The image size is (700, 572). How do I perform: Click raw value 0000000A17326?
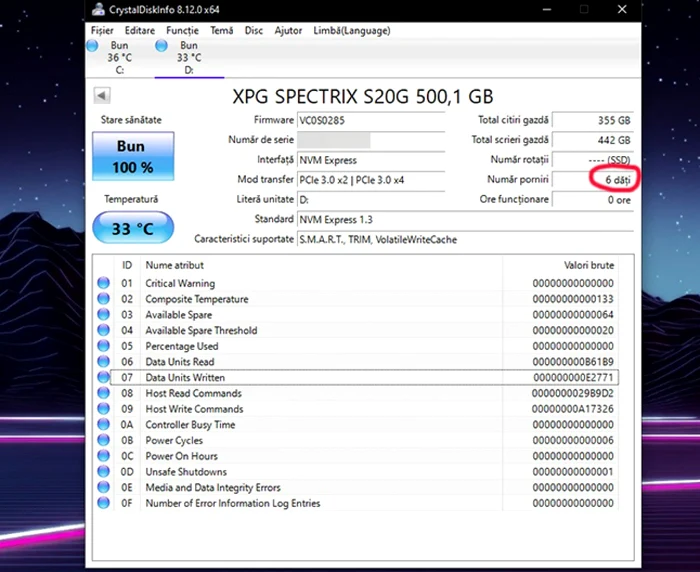tap(573, 409)
